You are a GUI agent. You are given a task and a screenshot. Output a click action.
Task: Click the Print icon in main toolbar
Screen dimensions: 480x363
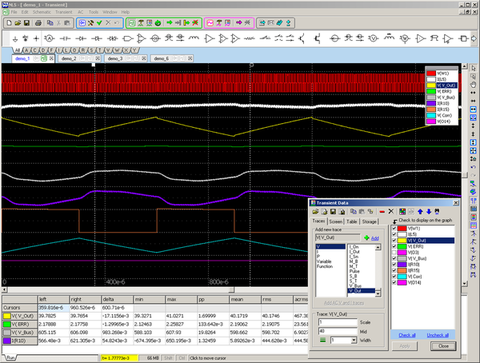(38, 23)
